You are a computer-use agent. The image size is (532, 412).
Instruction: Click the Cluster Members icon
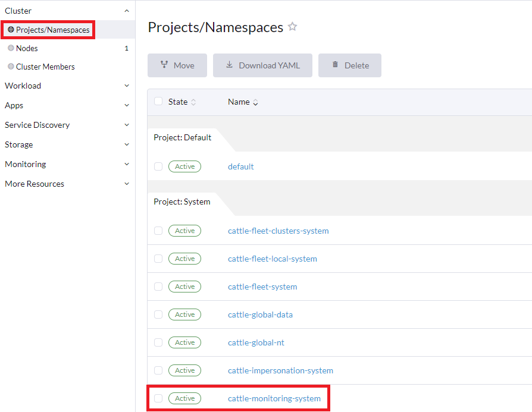pos(11,67)
